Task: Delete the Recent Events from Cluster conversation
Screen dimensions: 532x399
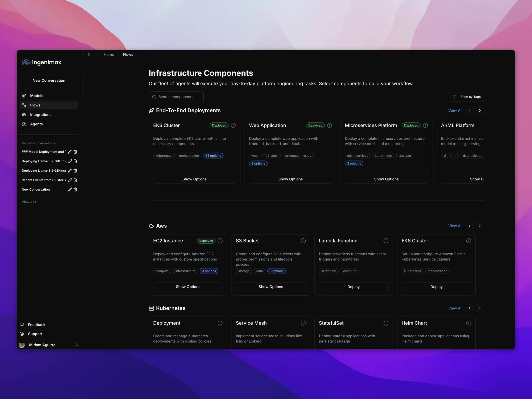Action: point(75,180)
